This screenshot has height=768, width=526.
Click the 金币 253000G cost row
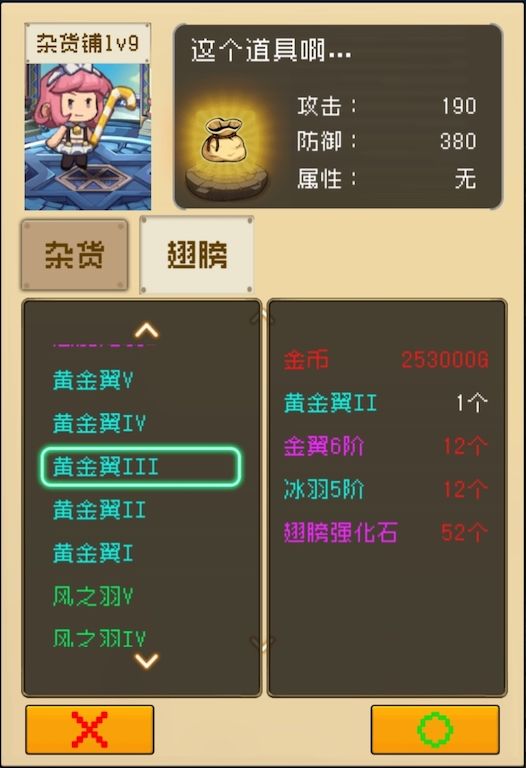click(386, 360)
